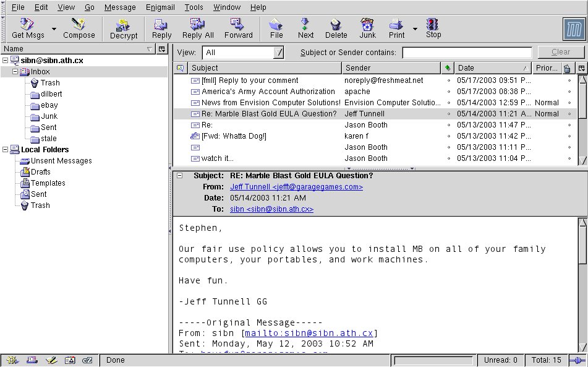Sort messages by Date column header
The width and height of the screenshot is (588, 367).
[x=493, y=68]
